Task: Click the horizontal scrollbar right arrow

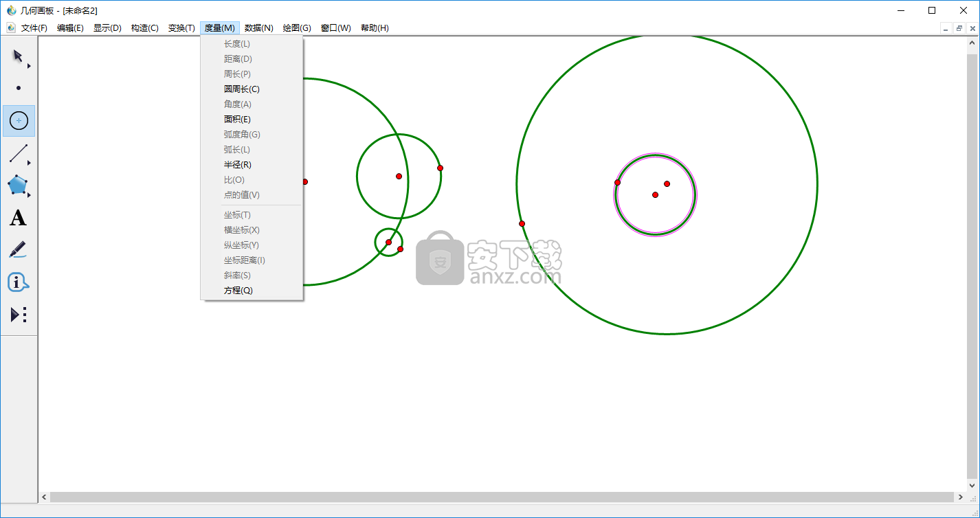Action: coord(960,497)
